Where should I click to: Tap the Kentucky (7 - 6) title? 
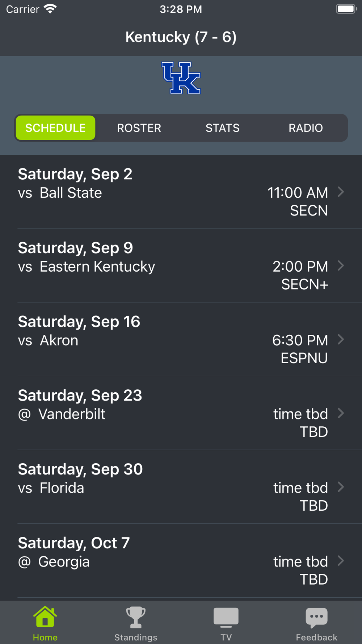tap(181, 37)
